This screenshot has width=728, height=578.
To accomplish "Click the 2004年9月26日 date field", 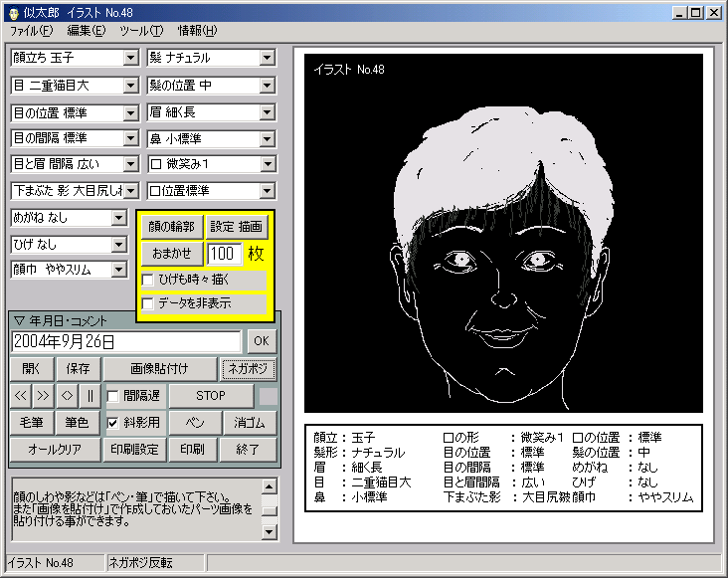I will (x=126, y=341).
